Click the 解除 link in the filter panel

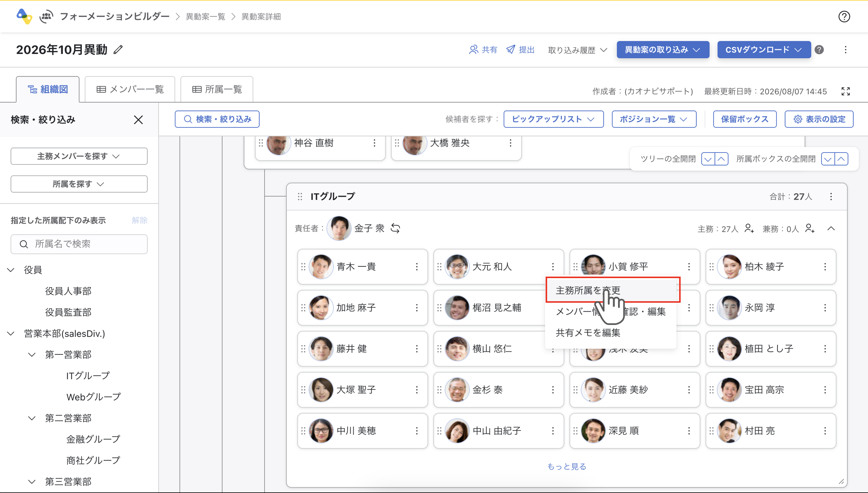tap(140, 220)
